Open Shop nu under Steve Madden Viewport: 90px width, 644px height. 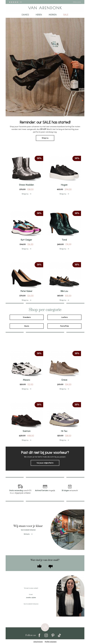point(26,194)
